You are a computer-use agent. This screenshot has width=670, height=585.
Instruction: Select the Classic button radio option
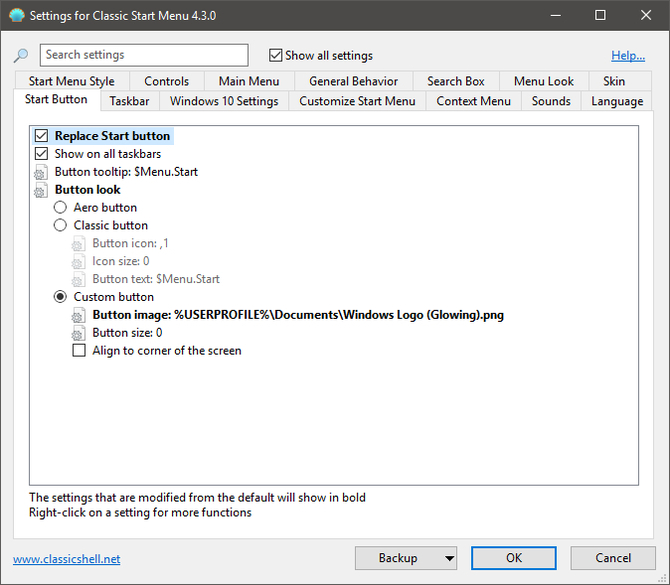[60, 225]
